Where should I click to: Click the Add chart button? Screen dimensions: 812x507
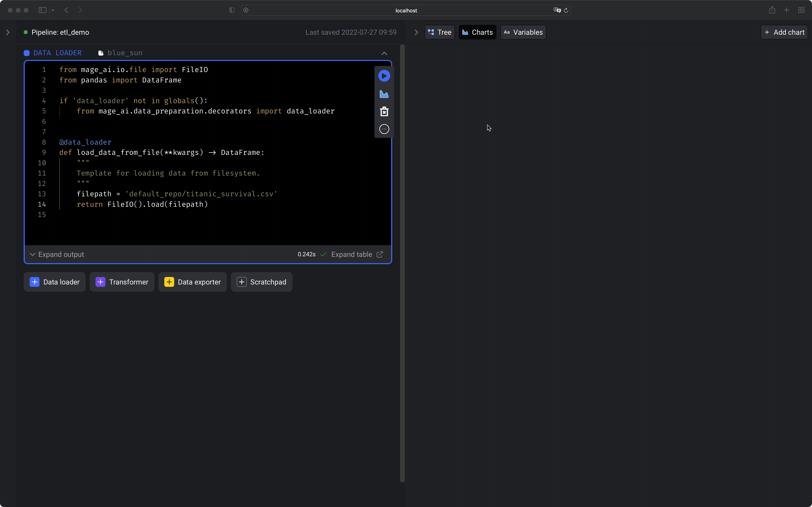[784, 33]
